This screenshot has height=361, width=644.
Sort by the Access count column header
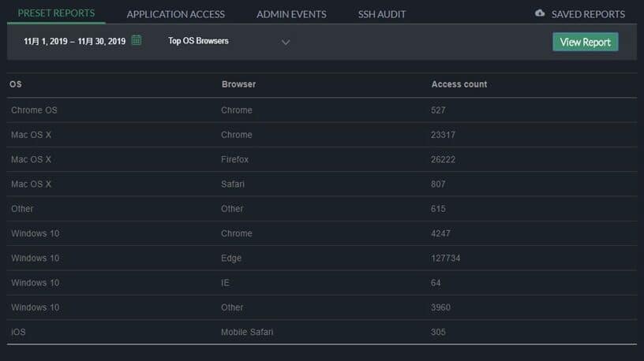click(459, 84)
